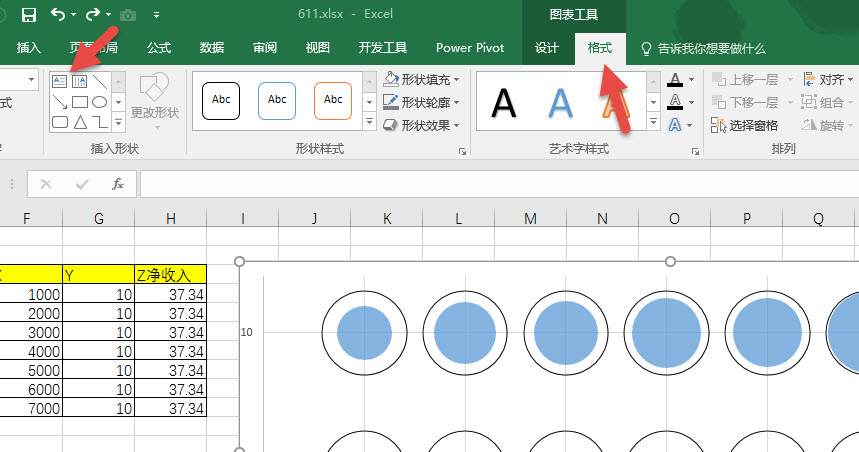This screenshot has width=859, height=452.
Task: Click the confirm checkmark in formula bar
Action: pyautogui.click(x=82, y=184)
